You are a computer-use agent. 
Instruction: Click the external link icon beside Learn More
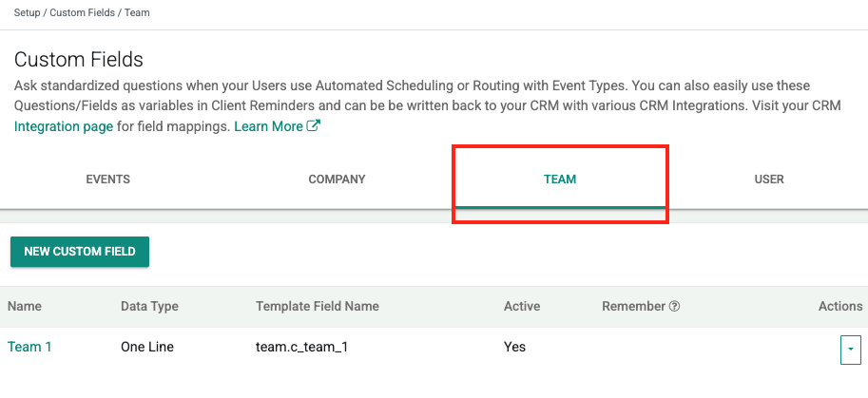click(x=314, y=126)
